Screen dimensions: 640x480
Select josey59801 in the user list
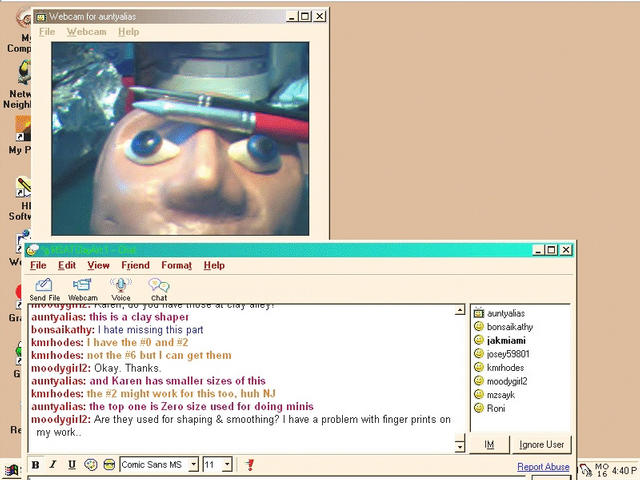[508, 354]
